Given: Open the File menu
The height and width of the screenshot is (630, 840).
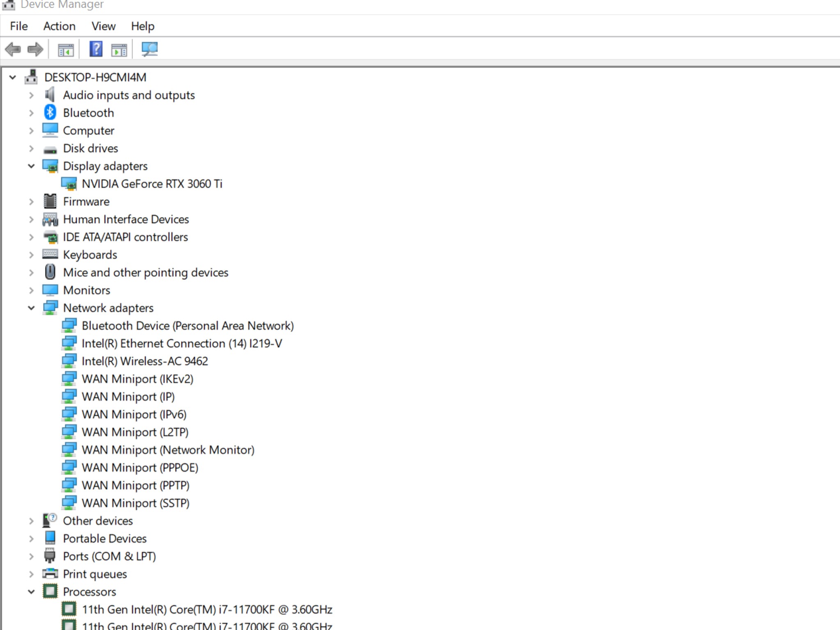Looking at the screenshot, I should tap(19, 26).
